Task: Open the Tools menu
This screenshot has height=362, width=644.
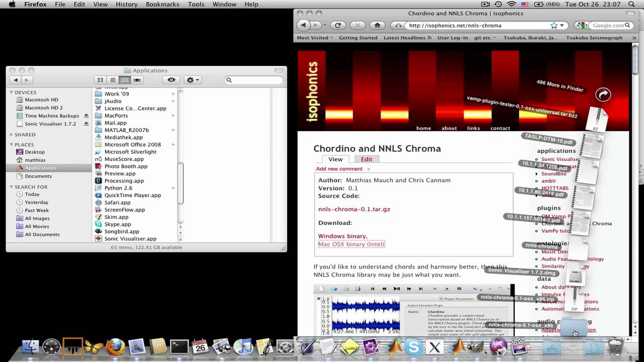Action: tap(196, 4)
